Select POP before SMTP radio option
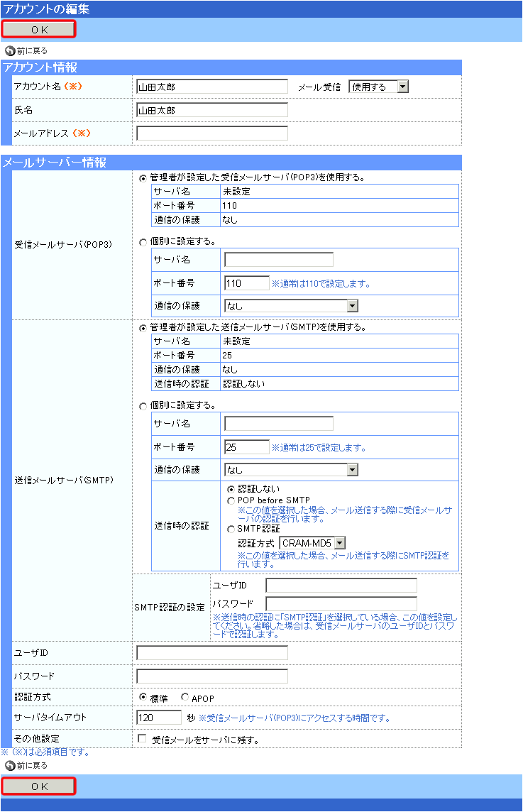The height and width of the screenshot is (812, 523). coord(231,501)
